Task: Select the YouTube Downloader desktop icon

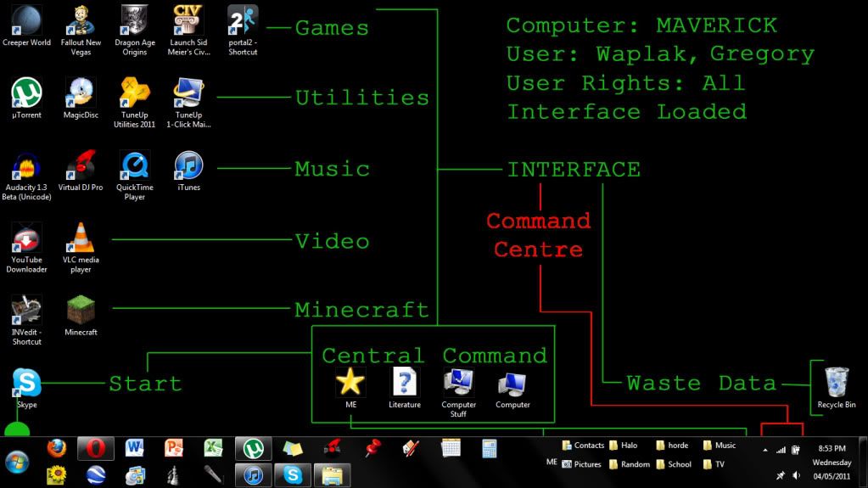Action: (26, 248)
